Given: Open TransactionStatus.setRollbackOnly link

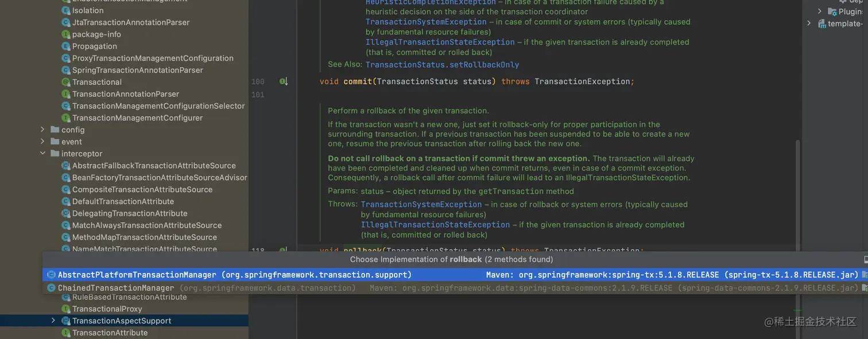Looking at the screenshot, I should (442, 65).
